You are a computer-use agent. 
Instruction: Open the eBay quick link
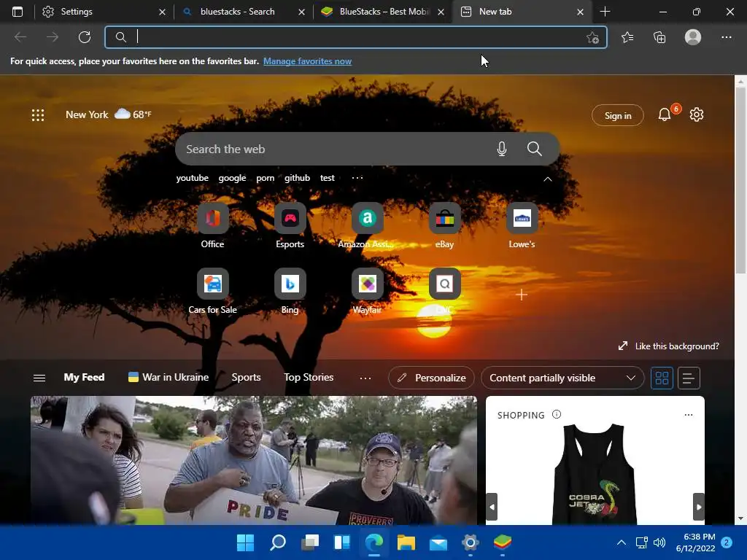click(x=444, y=226)
